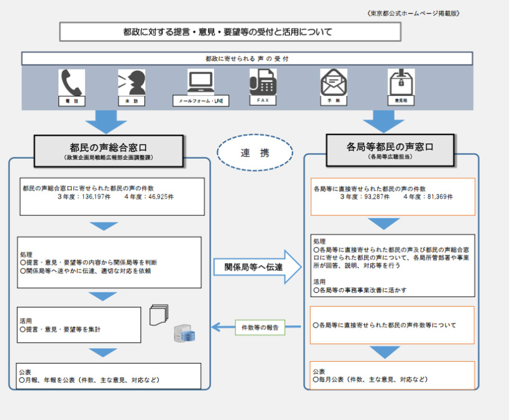The image size is (509, 420).
Task: Click the visitor speaking head icon
Action: (132, 82)
